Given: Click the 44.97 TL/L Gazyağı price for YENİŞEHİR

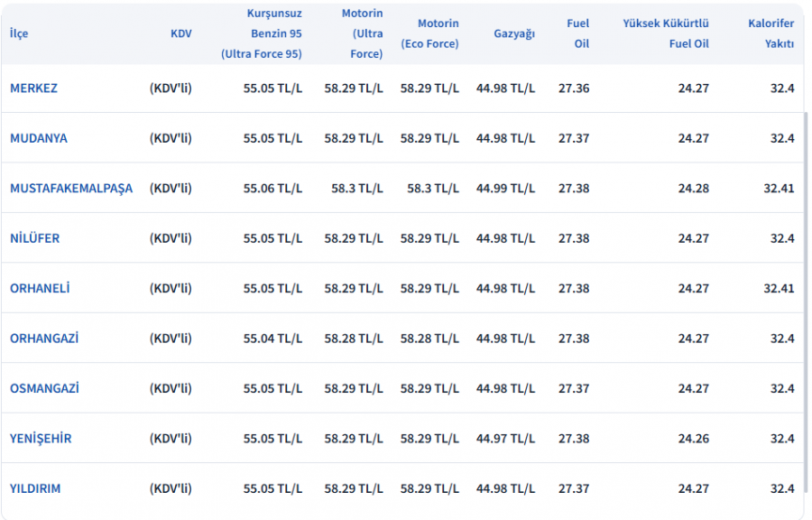Looking at the screenshot, I should (505, 439).
